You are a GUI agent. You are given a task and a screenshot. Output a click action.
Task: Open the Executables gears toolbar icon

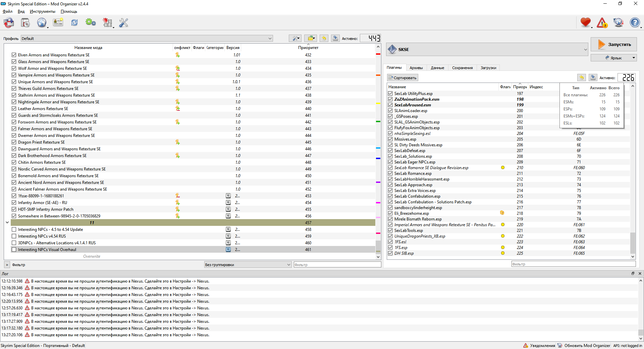[91, 22]
